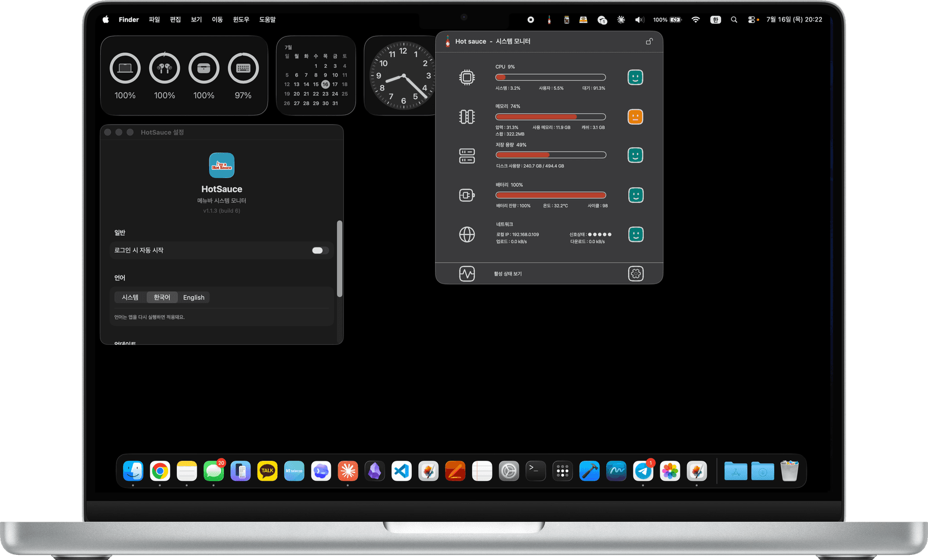Screen dimensions: 928x560
Task: Open the Apple menu
Action: (x=106, y=20)
